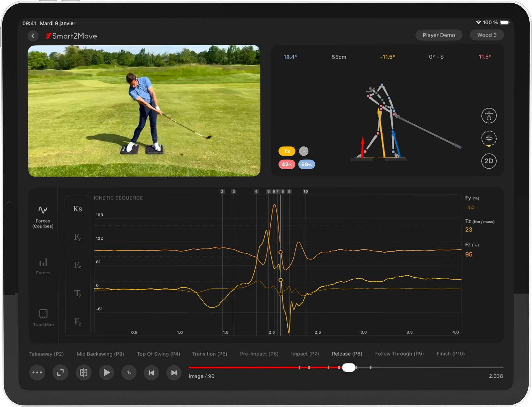Viewport: 532px width, 407px height.
Task: Open the Wood 3 club selector
Action: click(487, 35)
